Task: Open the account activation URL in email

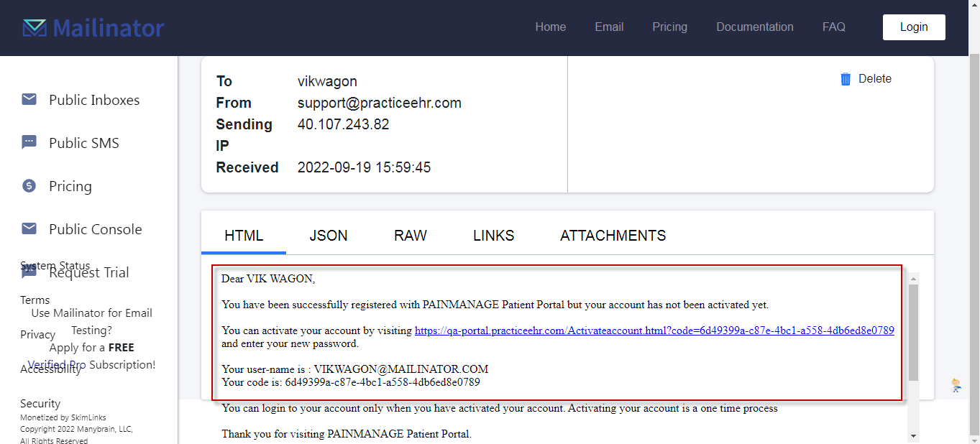Action: coord(654,330)
